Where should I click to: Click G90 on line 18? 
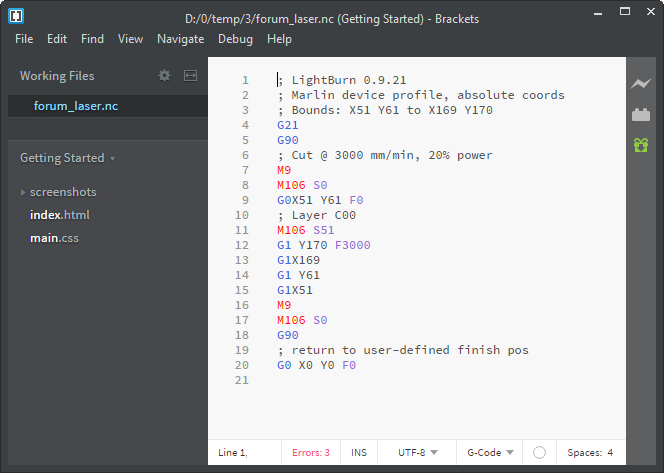tap(288, 335)
